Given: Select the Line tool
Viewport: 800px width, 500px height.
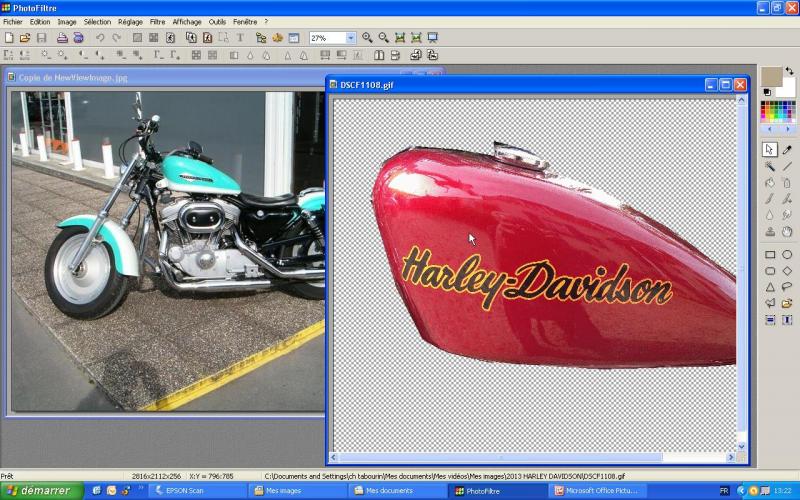Looking at the screenshot, I should (787, 166).
